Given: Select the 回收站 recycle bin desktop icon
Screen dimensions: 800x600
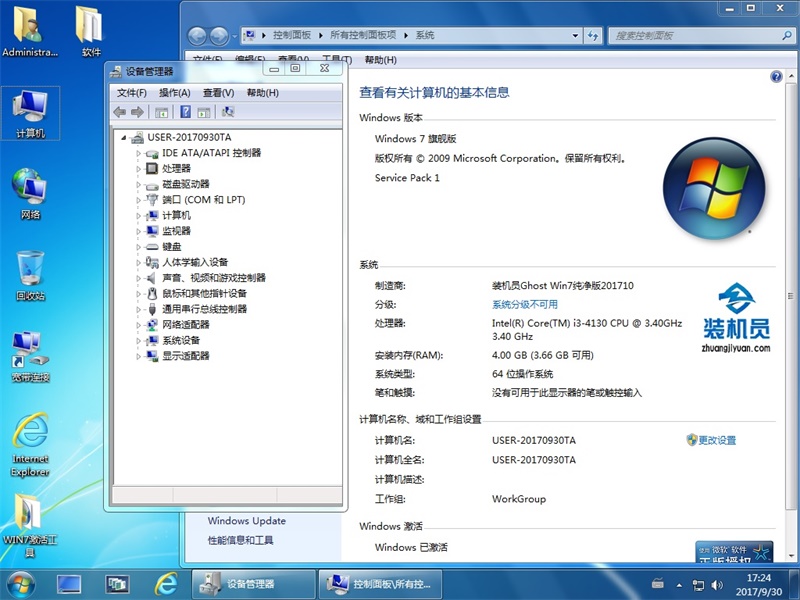Looking at the screenshot, I should (30, 276).
